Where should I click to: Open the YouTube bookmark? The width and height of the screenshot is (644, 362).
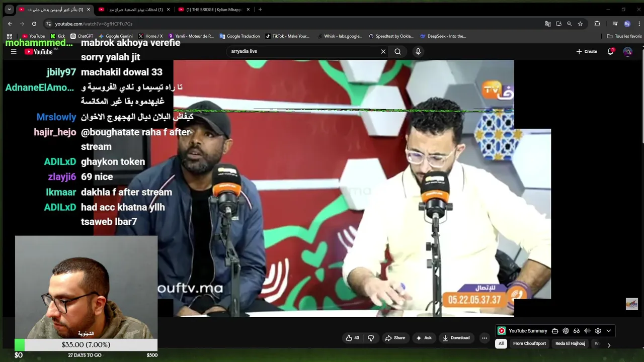[34, 36]
